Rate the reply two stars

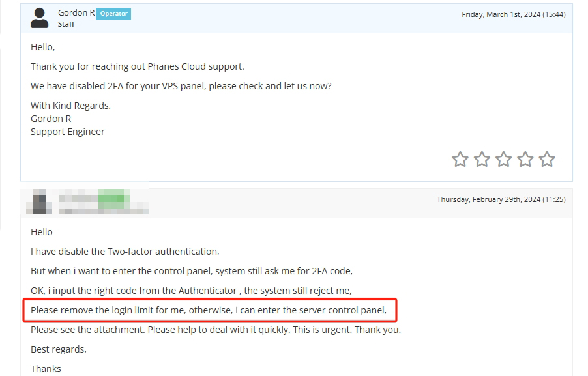tap(482, 159)
